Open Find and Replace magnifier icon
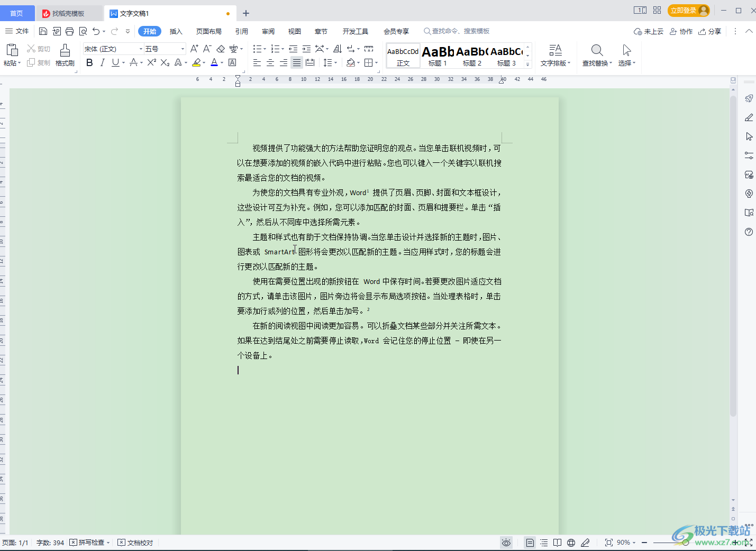 coord(597,50)
